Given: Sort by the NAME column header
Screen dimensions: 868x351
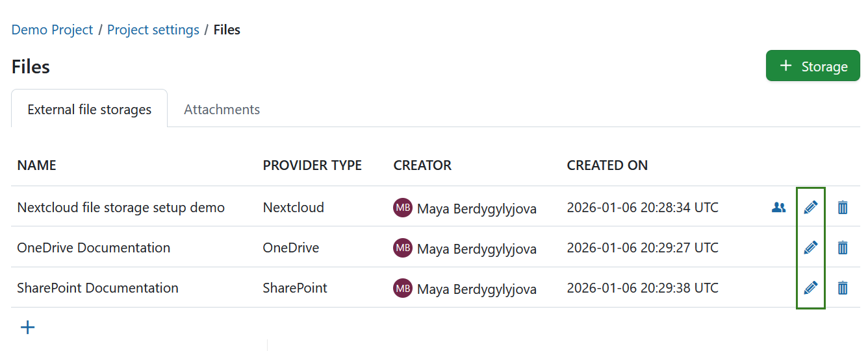Looking at the screenshot, I should coord(36,165).
